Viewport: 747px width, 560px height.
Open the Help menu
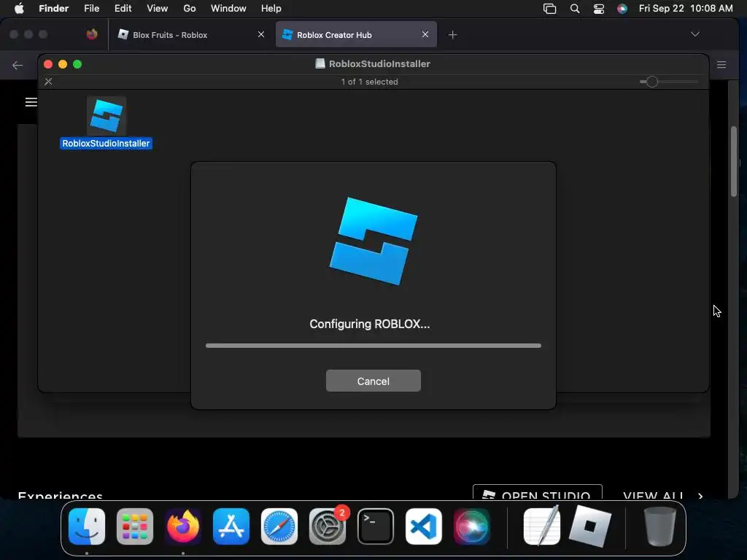pos(271,8)
